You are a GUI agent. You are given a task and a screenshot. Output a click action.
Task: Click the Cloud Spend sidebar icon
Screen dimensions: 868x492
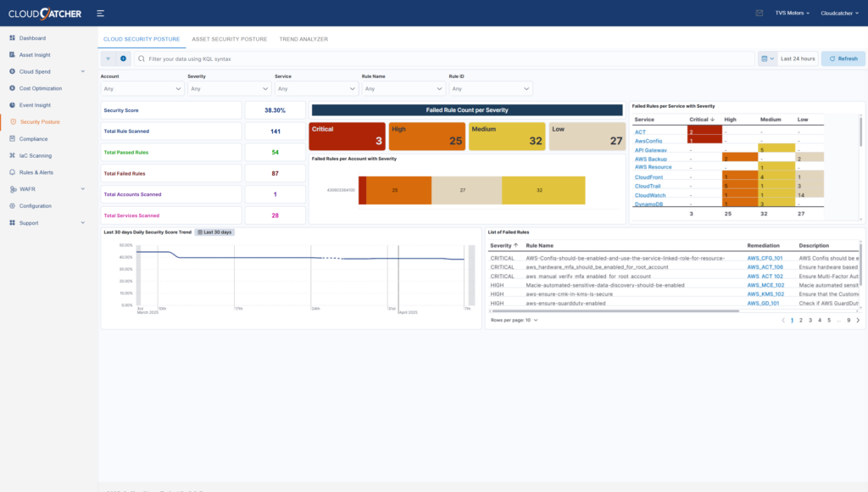click(x=12, y=71)
